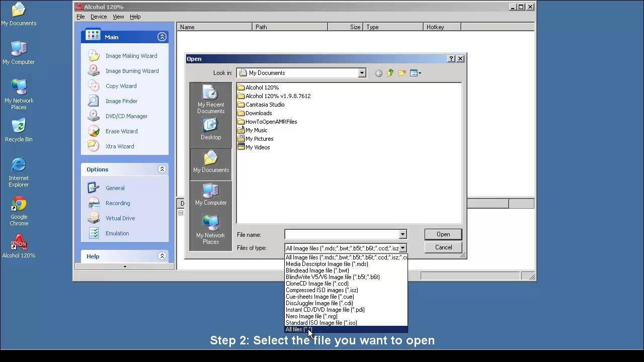Screen dimensions: 644x362
Task: Select My Network Places in places bar
Action: coord(211,231)
